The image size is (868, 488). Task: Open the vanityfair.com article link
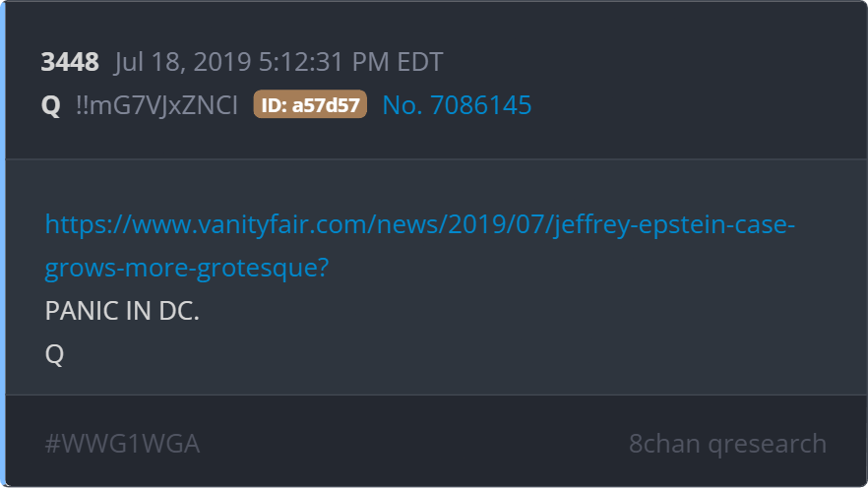click(419, 246)
